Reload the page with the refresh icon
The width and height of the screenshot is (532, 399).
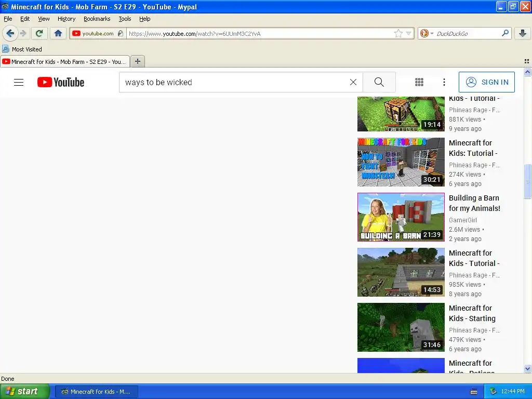click(39, 33)
